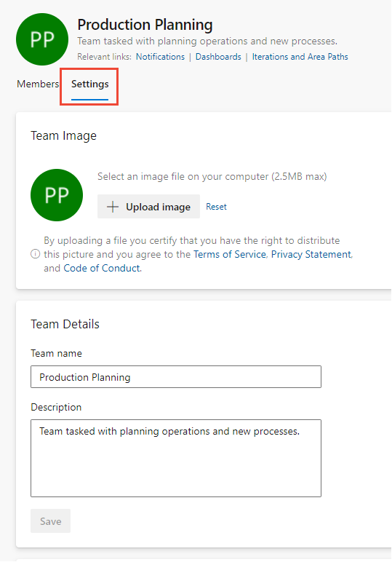The width and height of the screenshot is (392, 562).
Task: Click the Upload image button
Action: [x=148, y=207]
